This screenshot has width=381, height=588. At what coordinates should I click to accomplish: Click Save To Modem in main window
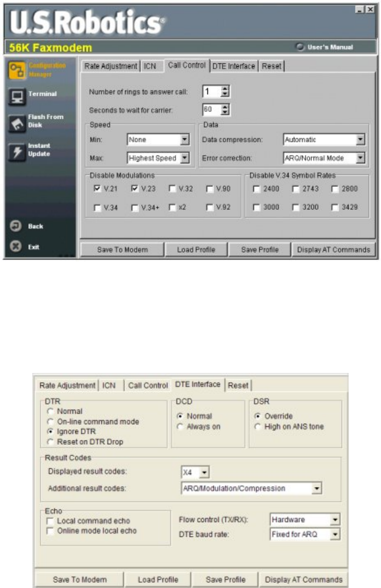pos(122,250)
